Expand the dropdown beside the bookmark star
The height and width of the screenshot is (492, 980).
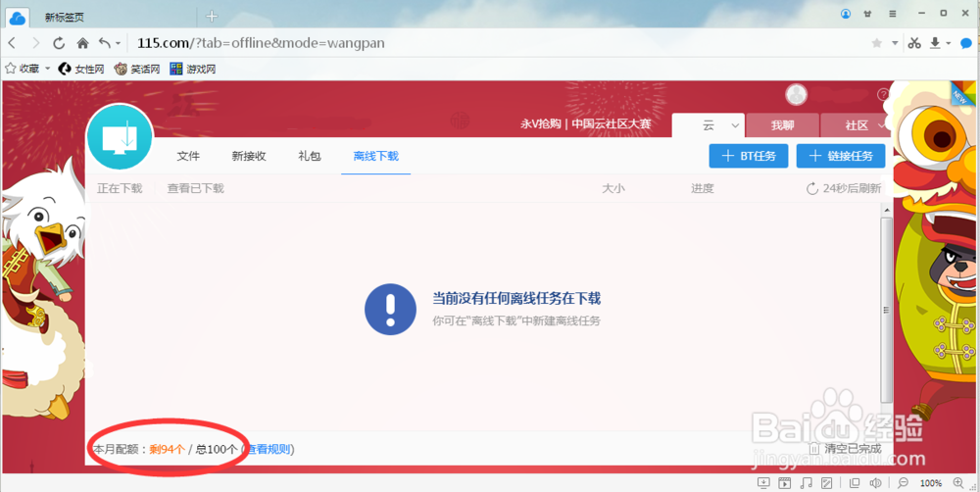tap(895, 43)
